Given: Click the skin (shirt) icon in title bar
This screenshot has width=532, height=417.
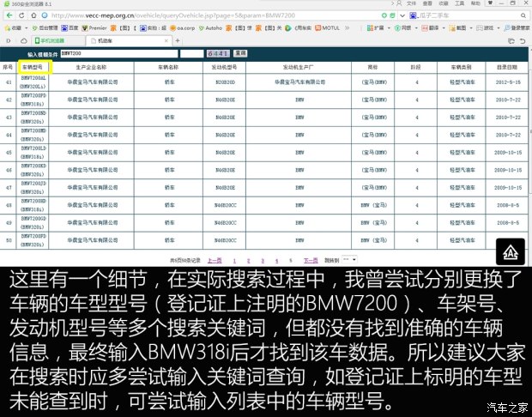Looking at the screenshot, I should [x=490, y=3].
